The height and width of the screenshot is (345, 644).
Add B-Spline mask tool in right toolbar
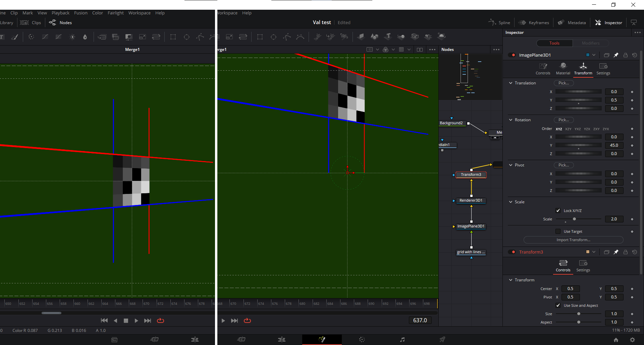pos(300,37)
